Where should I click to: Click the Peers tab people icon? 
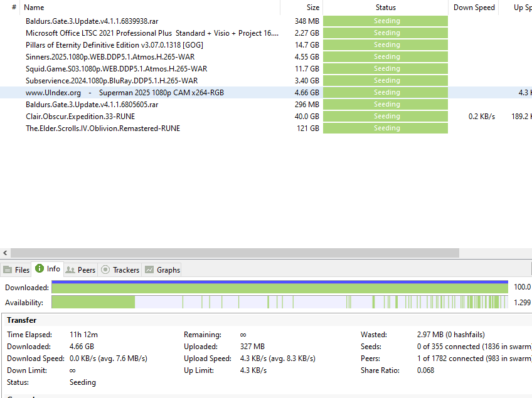pyautogui.click(x=70, y=270)
